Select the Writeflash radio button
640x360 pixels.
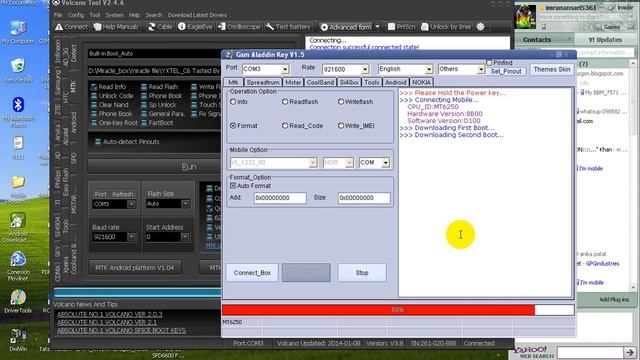coord(341,102)
